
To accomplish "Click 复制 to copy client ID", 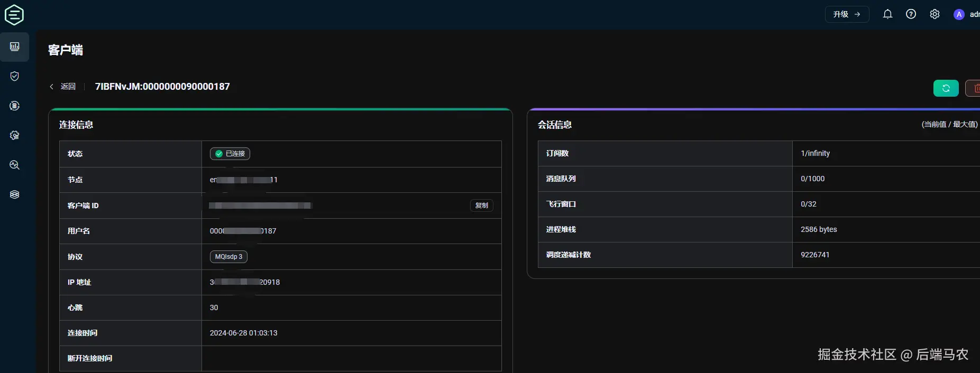I will tap(482, 205).
